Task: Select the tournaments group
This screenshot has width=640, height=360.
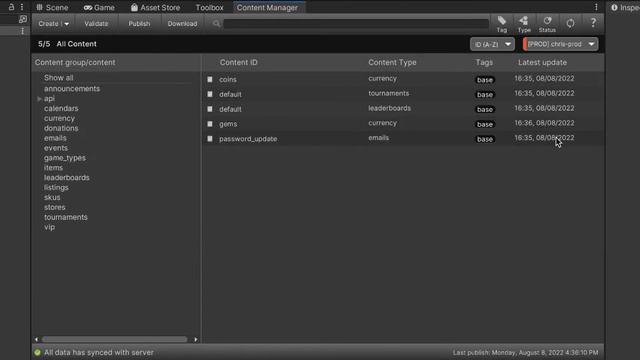Action: 66,217
